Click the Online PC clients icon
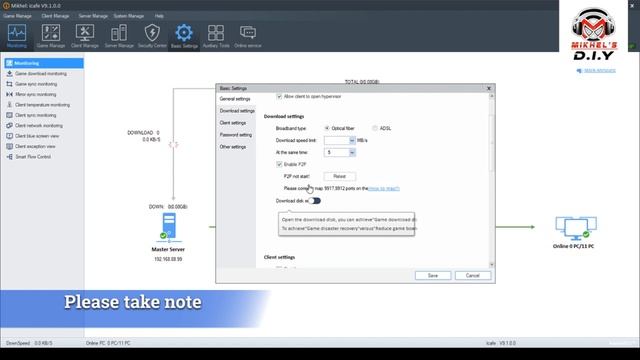Image resolution: width=640 pixels, height=360 pixels. (576, 228)
